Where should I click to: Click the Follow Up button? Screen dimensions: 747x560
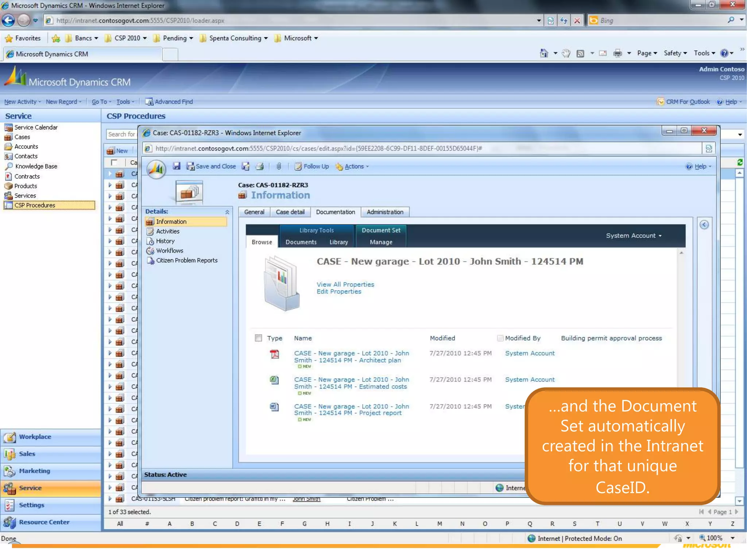coord(312,166)
